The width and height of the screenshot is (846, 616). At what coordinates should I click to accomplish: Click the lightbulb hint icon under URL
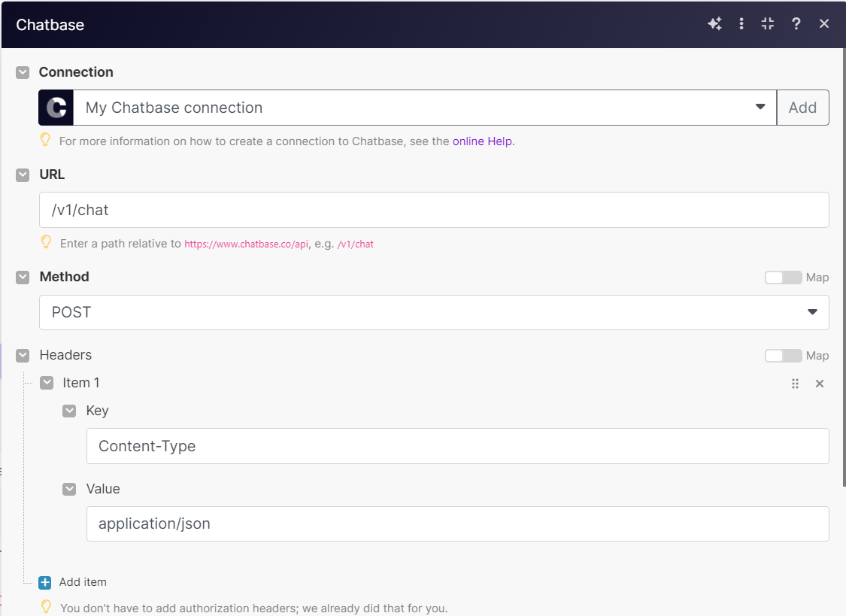47,242
